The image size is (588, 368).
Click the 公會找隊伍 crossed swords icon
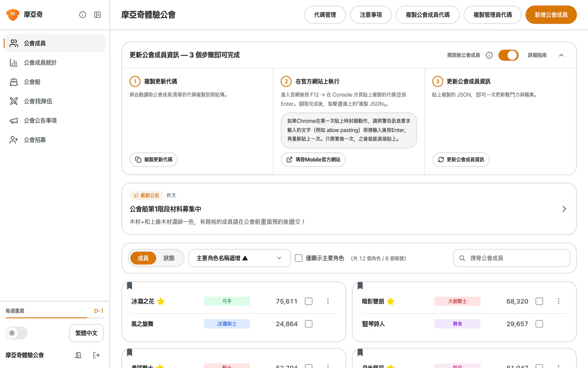(14, 101)
